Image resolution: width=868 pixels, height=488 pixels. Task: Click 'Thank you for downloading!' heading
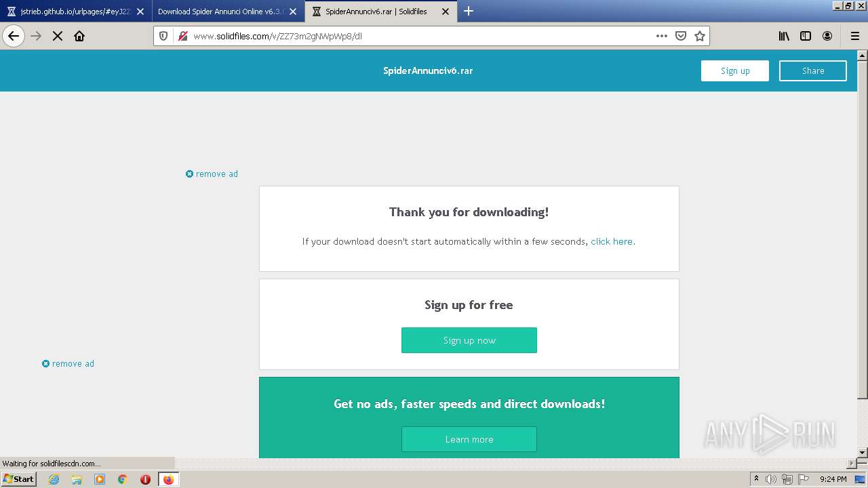(469, 212)
